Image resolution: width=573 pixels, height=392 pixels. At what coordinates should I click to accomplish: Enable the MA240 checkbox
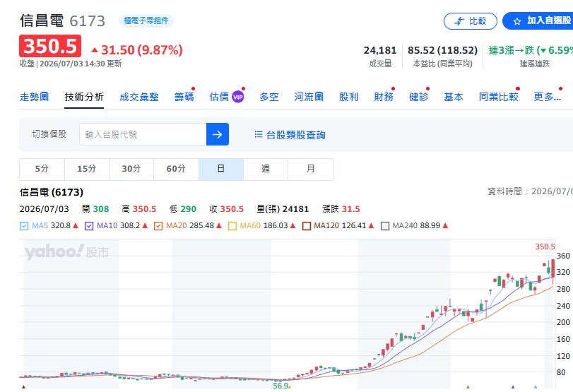click(x=385, y=226)
